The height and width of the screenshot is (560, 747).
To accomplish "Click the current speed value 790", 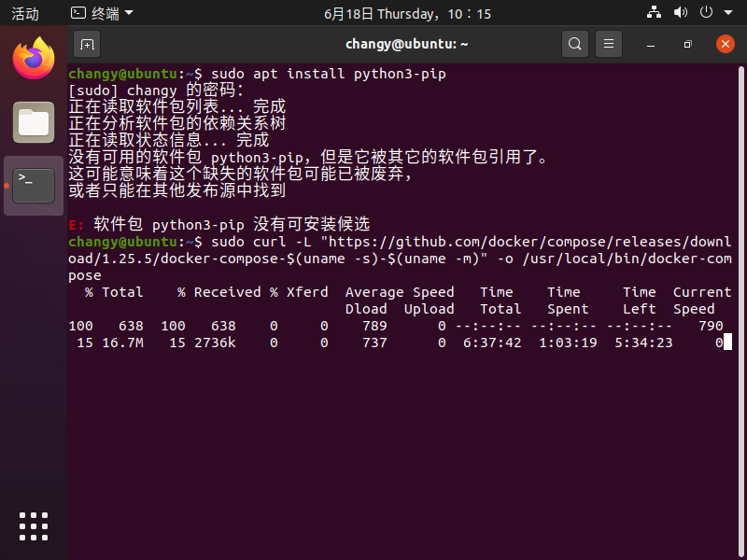I will coord(711,326).
